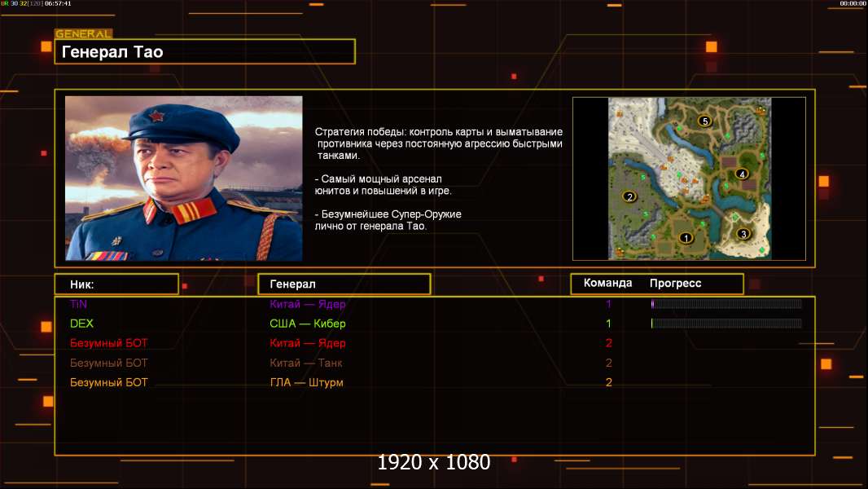868x489 pixels.
Task: Click 'ГЛА — Штурм' general entry
Action: [307, 383]
